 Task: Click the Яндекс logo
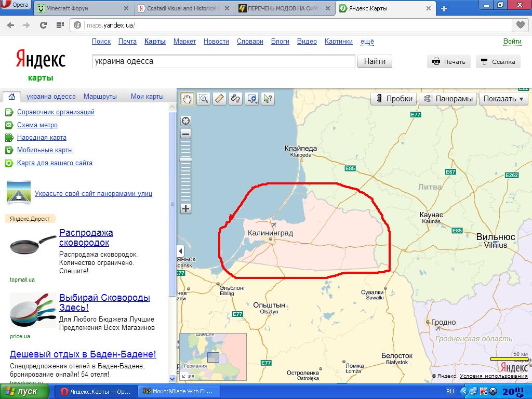pos(41,59)
